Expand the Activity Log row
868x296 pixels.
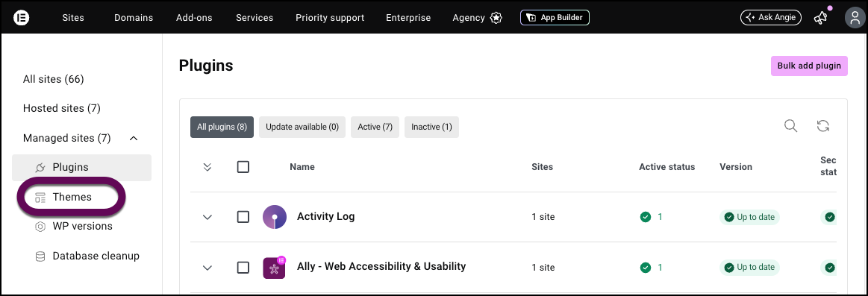tap(207, 218)
